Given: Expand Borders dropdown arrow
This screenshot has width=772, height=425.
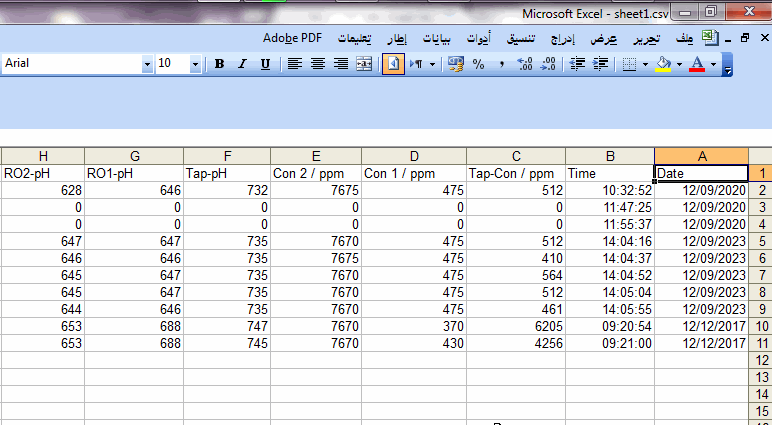Looking at the screenshot, I should pos(645,64).
